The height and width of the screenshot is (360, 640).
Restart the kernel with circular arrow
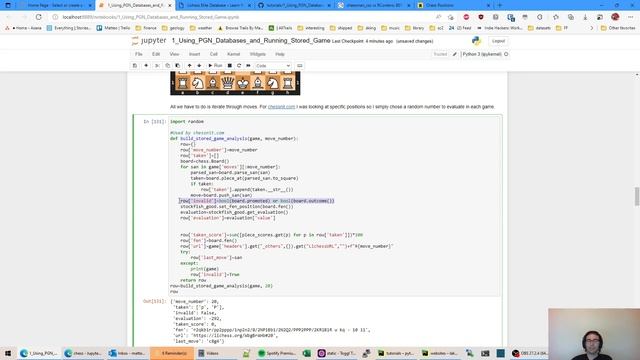click(x=239, y=66)
